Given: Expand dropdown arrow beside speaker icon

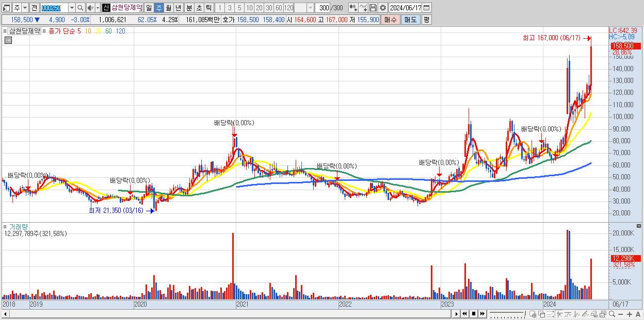Looking at the screenshot, I should click(98, 8).
